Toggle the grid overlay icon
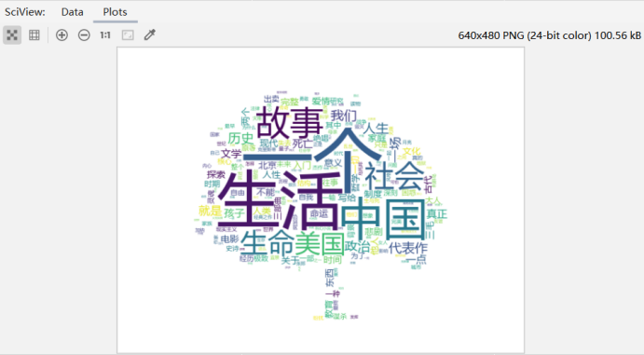The height and width of the screenshot is (355, 644). pyautogui.click(x=34, y=35)
